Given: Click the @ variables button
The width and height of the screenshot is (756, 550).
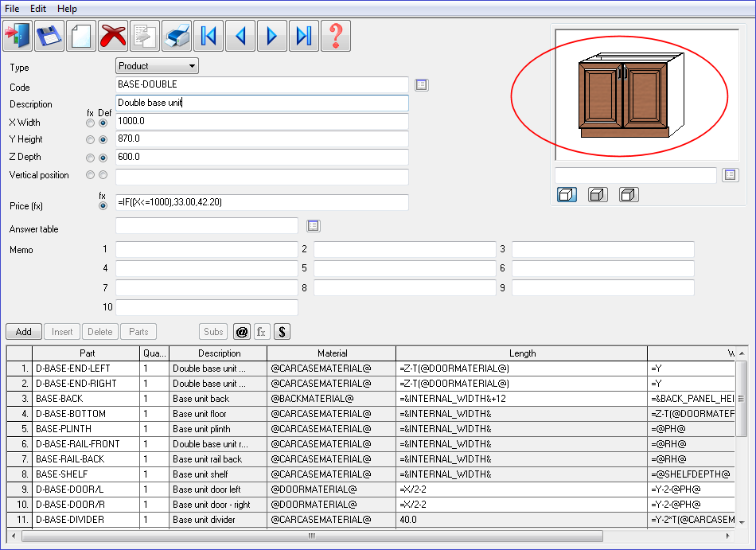Looking at the screenshot, I should 242,332.
